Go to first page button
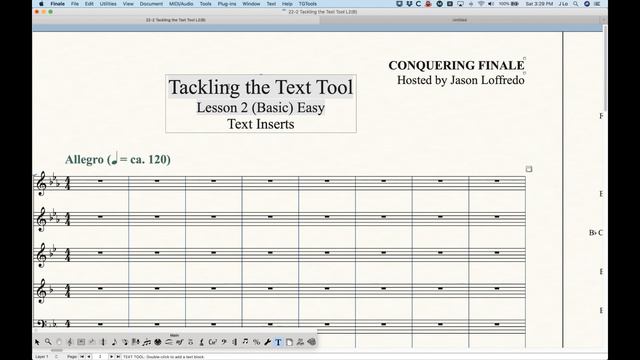Viewport: 640px width, 360px height. 82,356
